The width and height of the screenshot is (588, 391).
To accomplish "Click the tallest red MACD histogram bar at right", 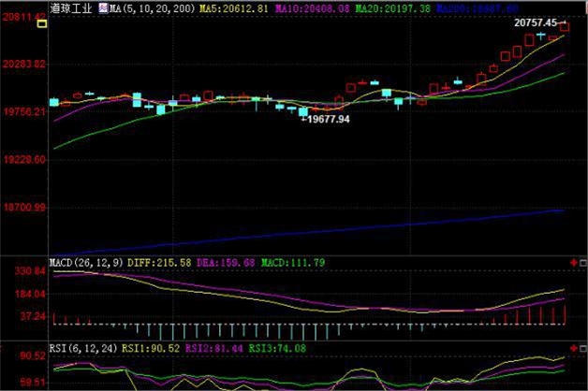I will pyautogui.click(x=565, y=314).
